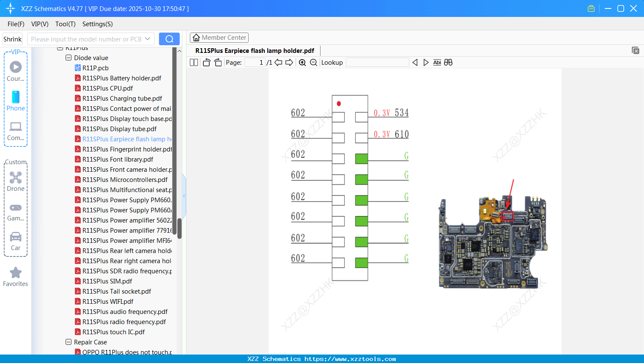
Task: Click the Lookup text input field
Action: pos(377,63)
